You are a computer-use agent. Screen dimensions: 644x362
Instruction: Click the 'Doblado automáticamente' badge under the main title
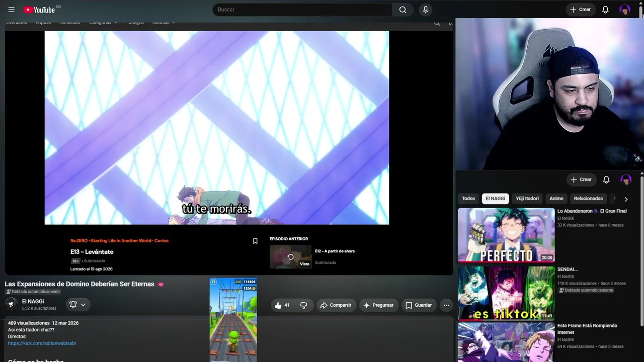[x=33, y=292]
